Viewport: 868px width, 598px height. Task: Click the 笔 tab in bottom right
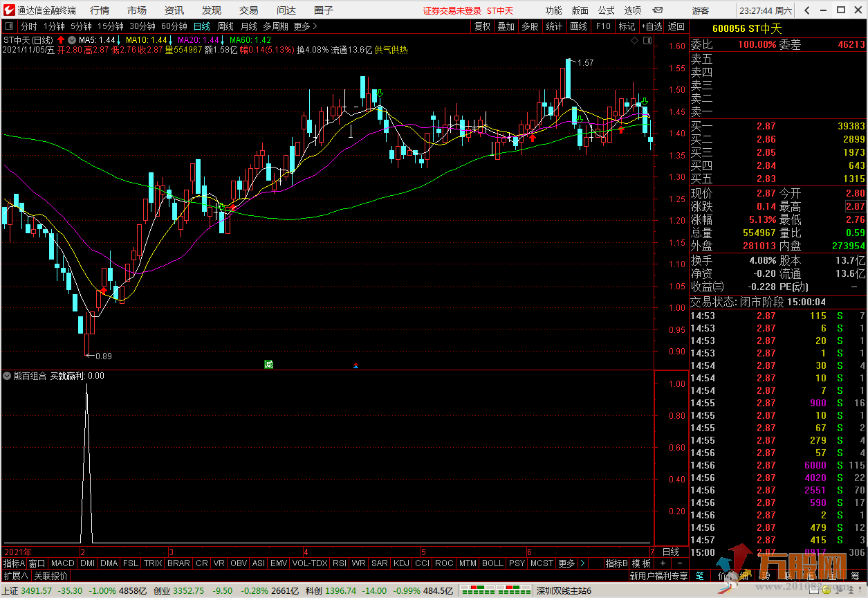[700, 575]
